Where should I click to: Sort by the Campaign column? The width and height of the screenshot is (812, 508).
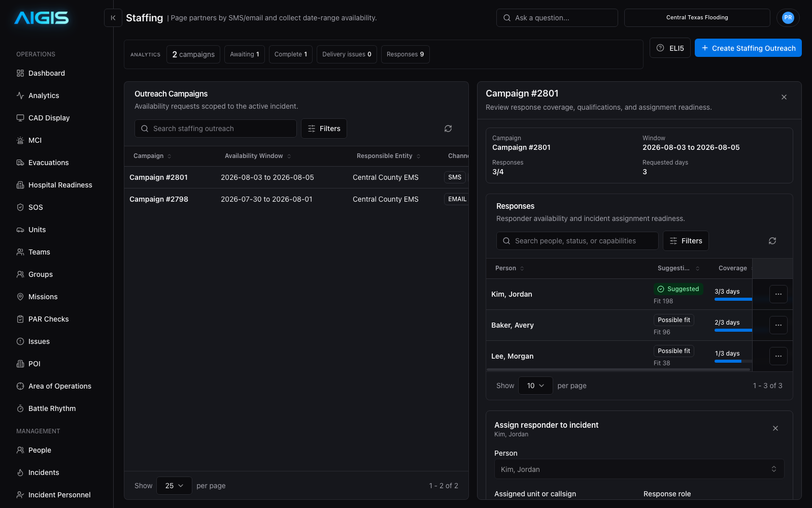click(x=152, y=156)
